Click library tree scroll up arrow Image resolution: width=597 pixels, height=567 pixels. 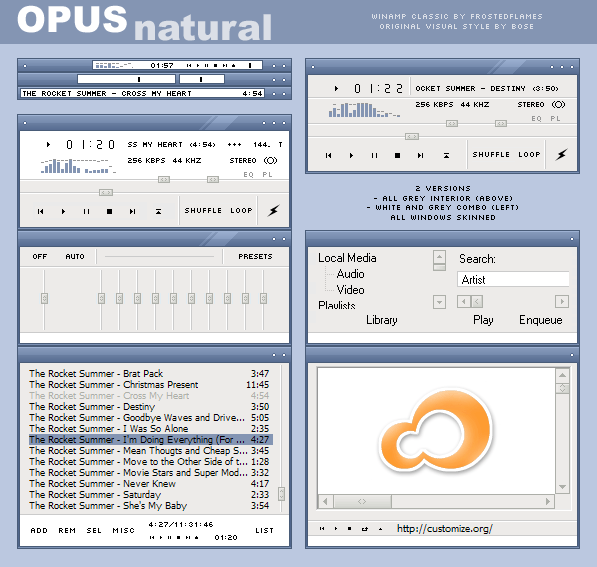439,257
